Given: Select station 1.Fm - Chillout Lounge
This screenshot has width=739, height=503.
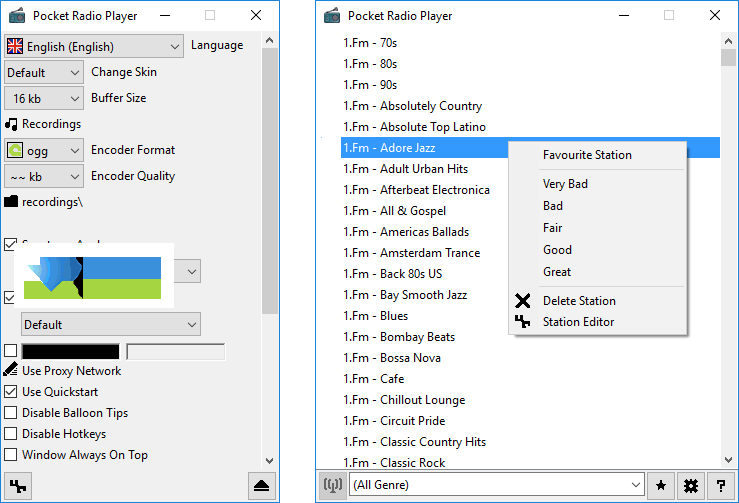Looking at the screenshot, I should point(404,400).
